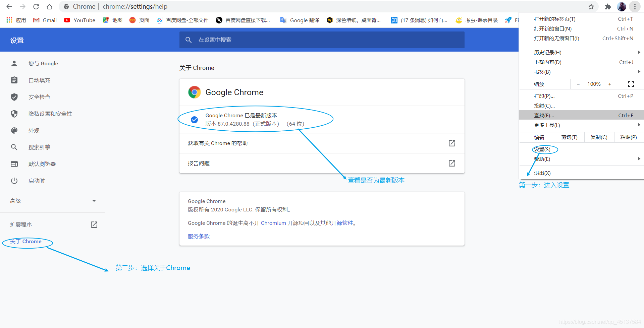
Task: Open the profile avatar menu
Action: click(622, 7)
